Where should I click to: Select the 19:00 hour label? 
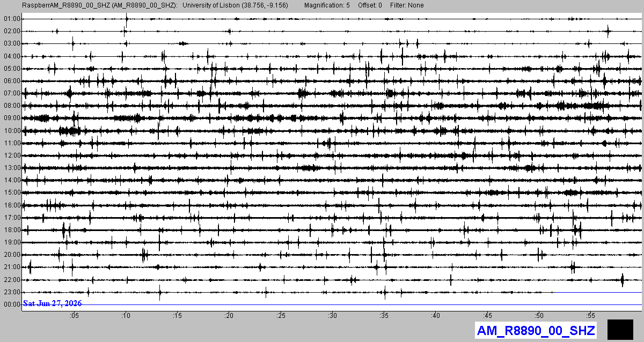point(11,242)
